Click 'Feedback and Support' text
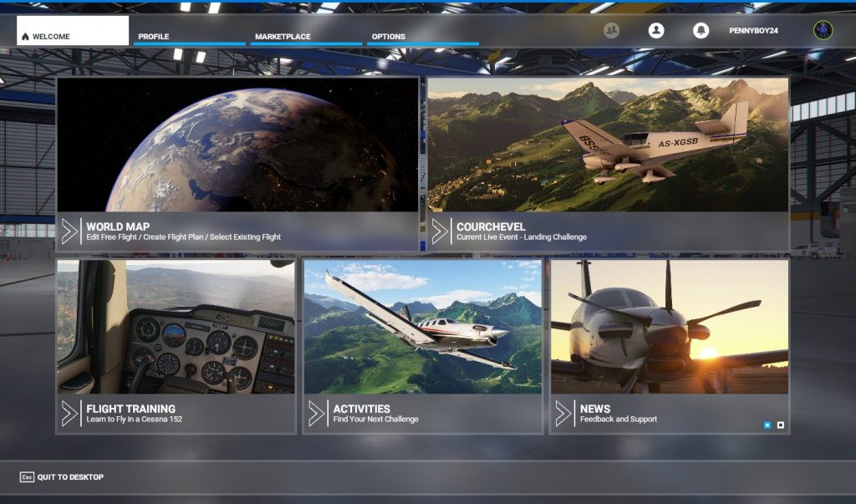This screenshot has height=504, width=856. click(618, 420)
